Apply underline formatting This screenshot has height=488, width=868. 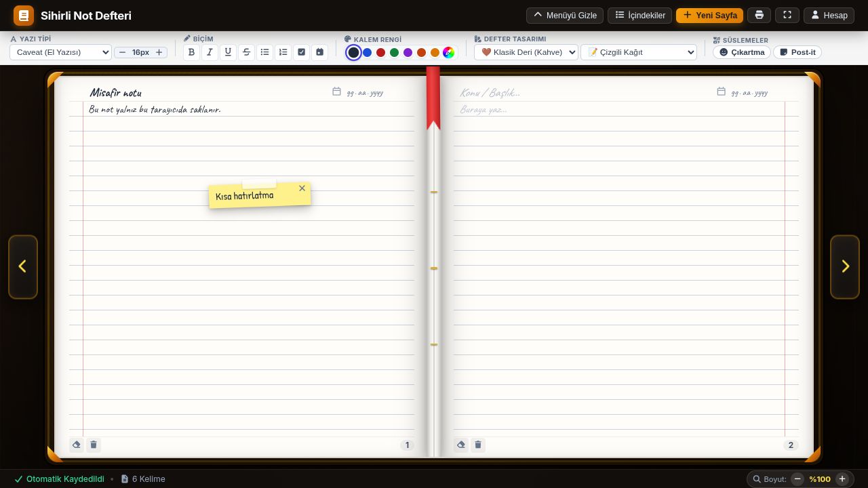point(228,52)
